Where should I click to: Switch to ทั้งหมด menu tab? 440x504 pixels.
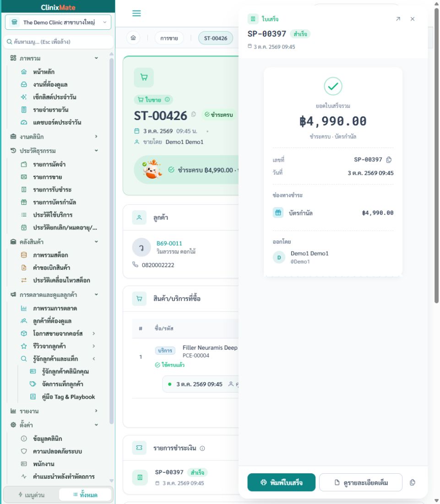click(x=86, y=495)
